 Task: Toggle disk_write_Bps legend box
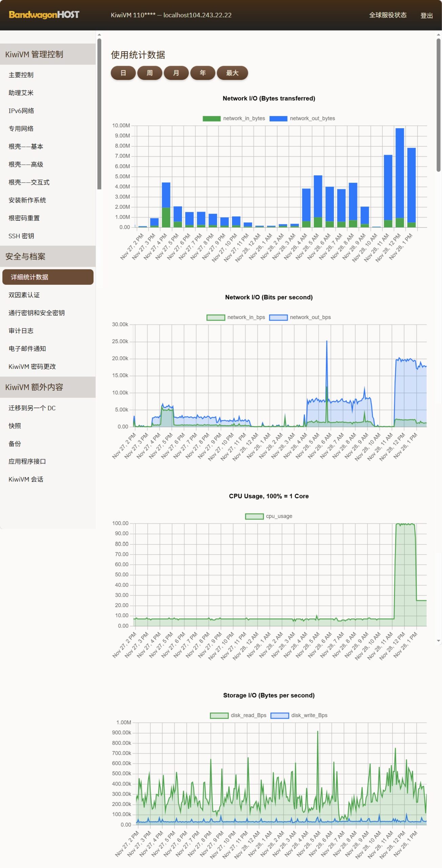coord(279,715)
